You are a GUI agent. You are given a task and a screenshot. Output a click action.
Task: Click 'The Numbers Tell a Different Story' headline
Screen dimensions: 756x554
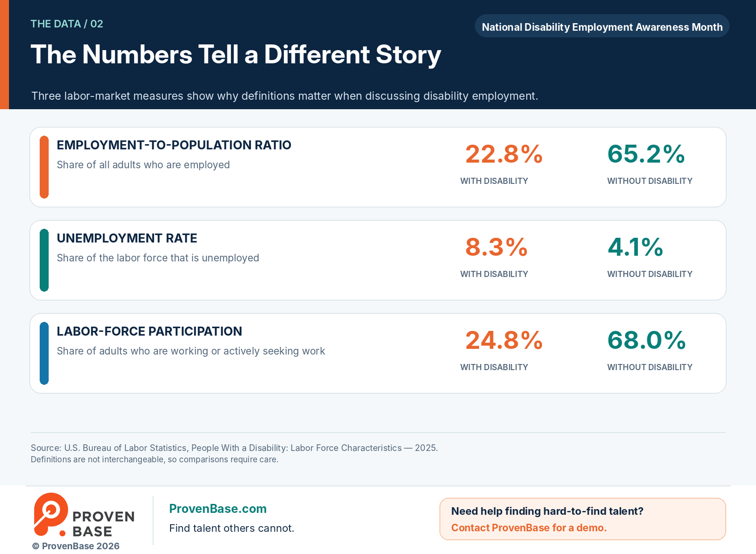[x=236, y=55]
